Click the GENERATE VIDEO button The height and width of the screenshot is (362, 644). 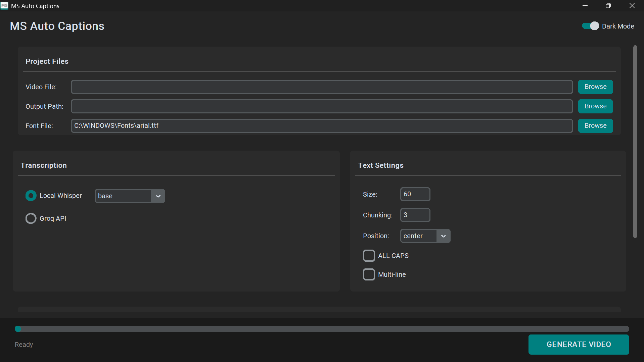tap(579, 344)
